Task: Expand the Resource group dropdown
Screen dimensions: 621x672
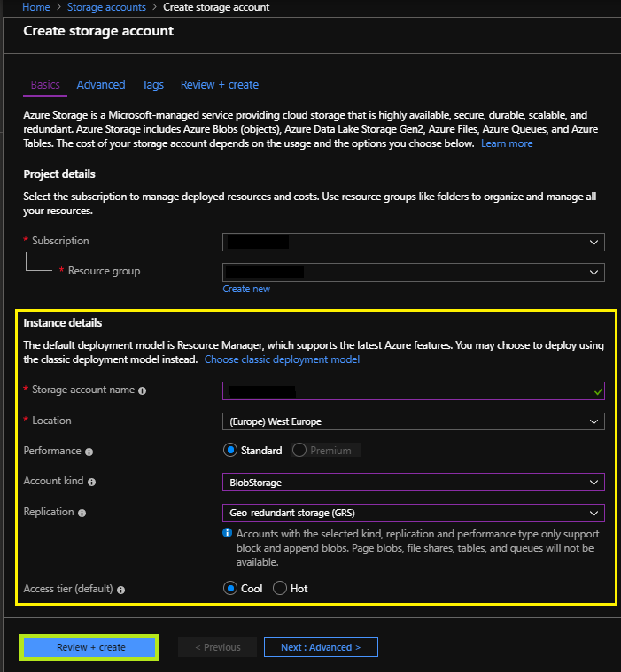Action: 414,272
